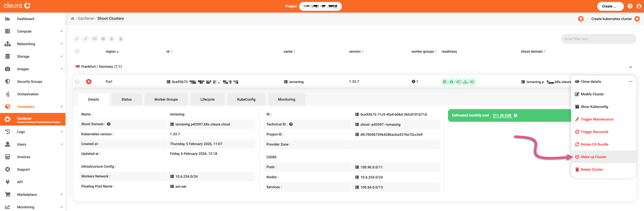Screen dimensions: 644x211
Task: Click the help icon next to Shoot Domain
Action: tap(109, 124)
